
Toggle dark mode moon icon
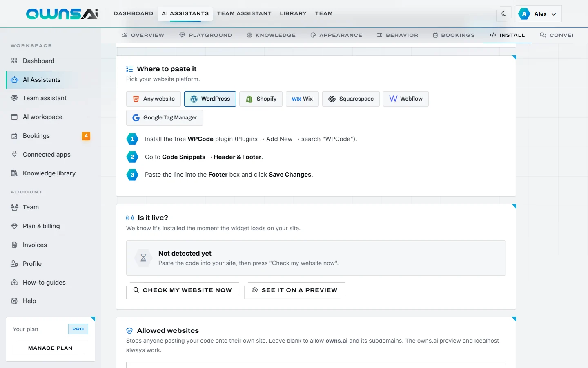(504, 13)
